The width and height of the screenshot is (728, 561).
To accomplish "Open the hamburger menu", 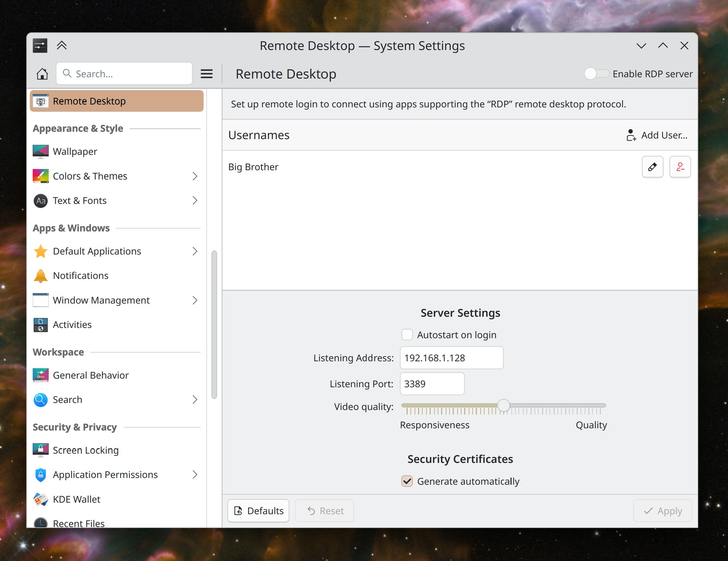I will (206, 74).
